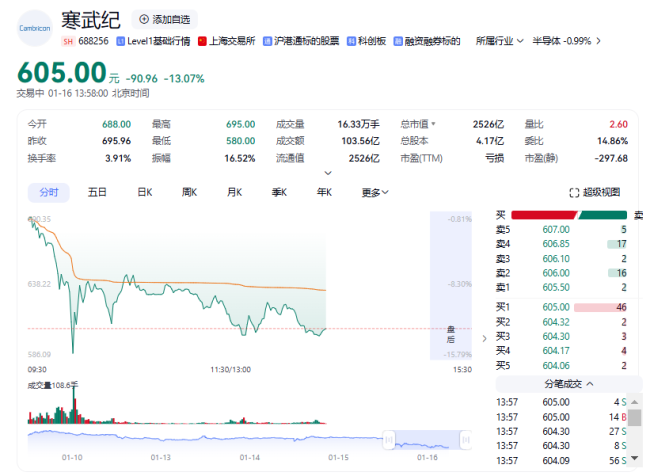Click the Cambricon company logo

pos(35,28)
